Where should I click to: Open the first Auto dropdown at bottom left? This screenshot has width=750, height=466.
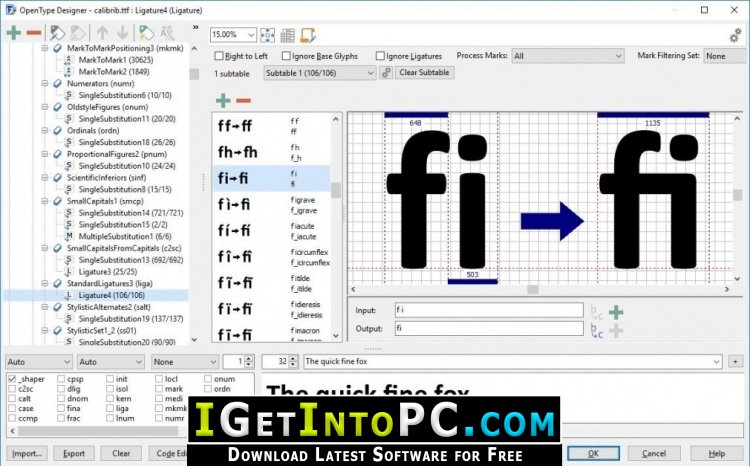coord(39,362)
